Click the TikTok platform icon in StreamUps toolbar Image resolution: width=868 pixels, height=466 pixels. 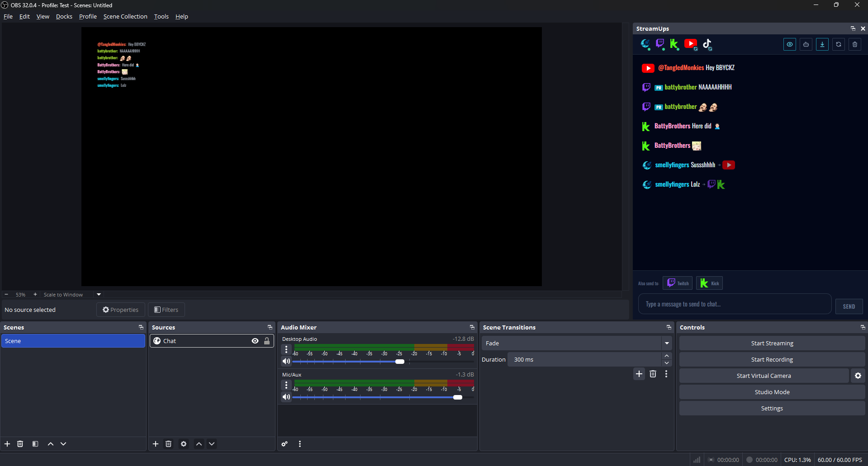click(x=707, y=44)
